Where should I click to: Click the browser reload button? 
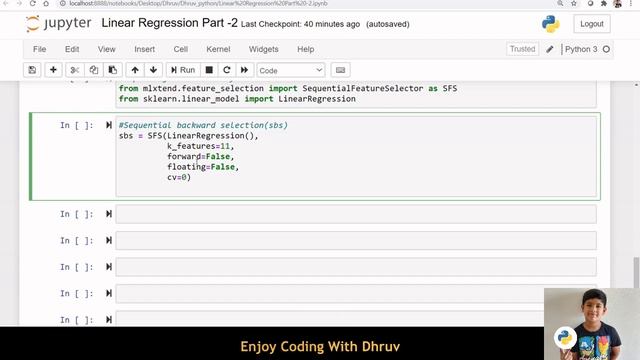click(33, 3)
